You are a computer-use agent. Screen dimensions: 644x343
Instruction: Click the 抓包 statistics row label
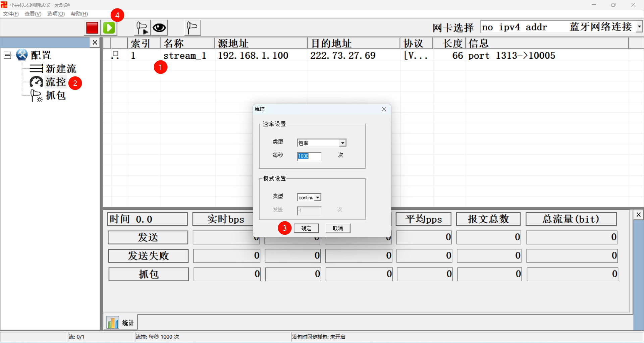(149, 274)
